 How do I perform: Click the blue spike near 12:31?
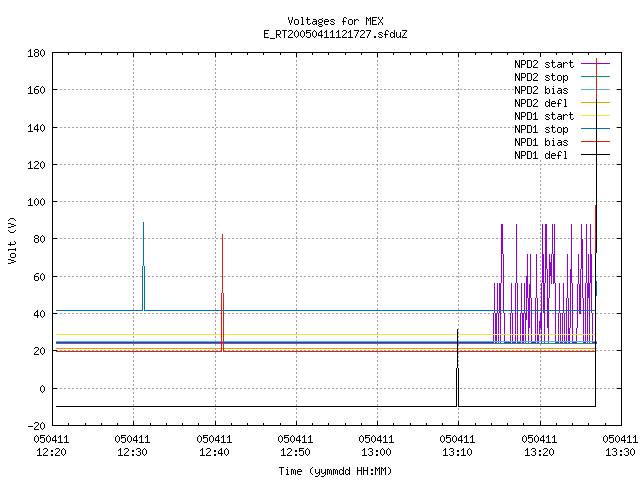tap(143, 265)
